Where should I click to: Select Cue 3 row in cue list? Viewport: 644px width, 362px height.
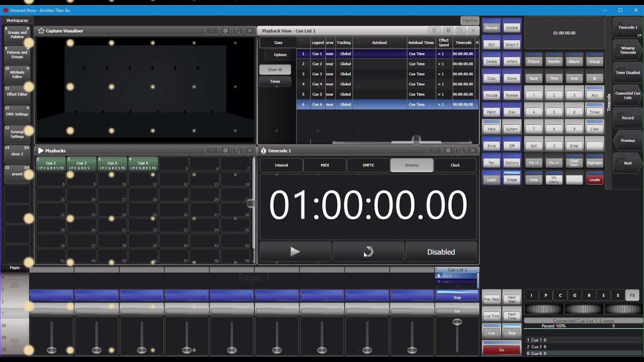coord(387,74)
